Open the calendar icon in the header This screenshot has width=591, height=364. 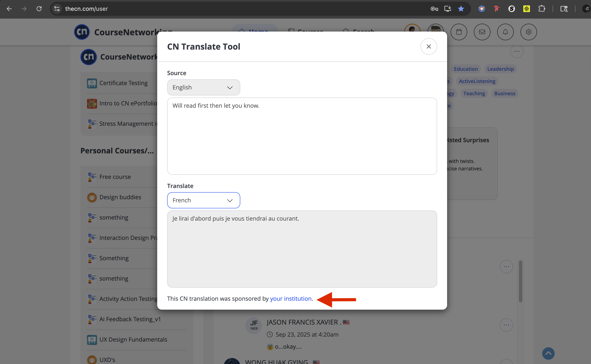[x=459, y=32]
